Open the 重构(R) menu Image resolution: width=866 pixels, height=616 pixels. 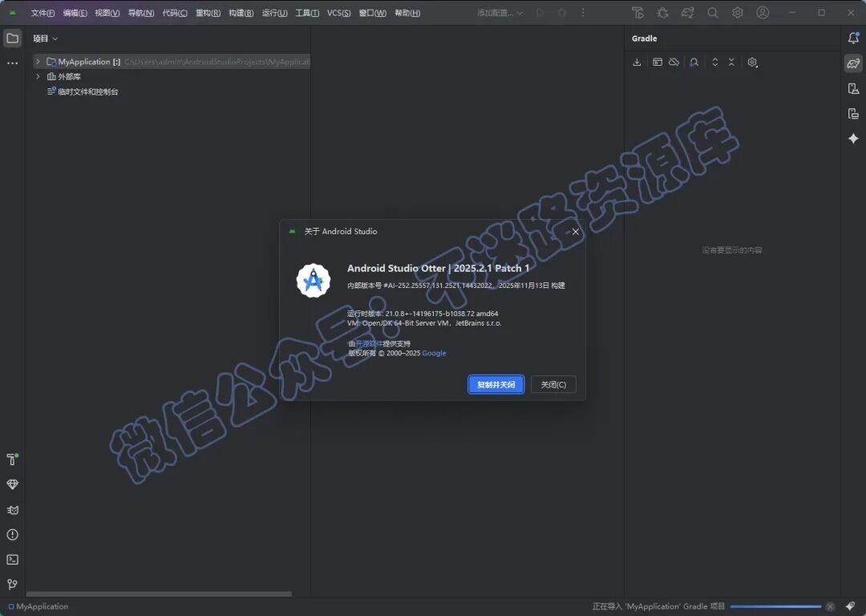click(208, 13)
